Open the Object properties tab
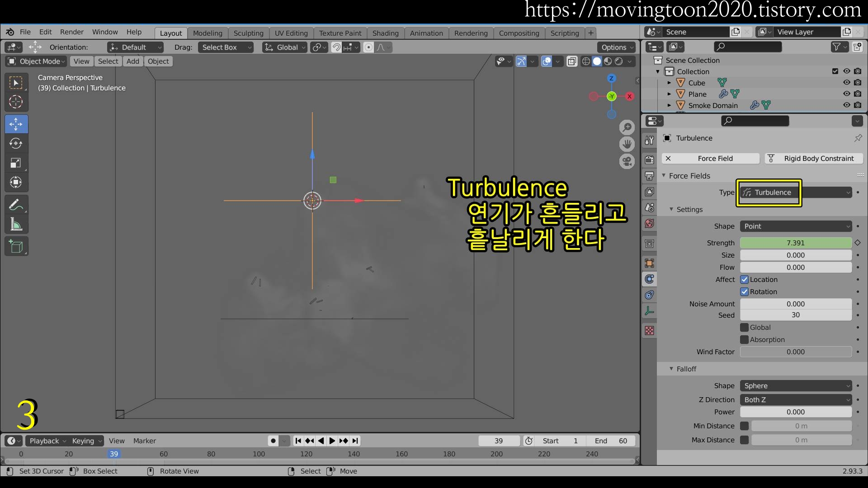This screenshot has height=488, width=868. pyautogui.click(x=650, y=263)
